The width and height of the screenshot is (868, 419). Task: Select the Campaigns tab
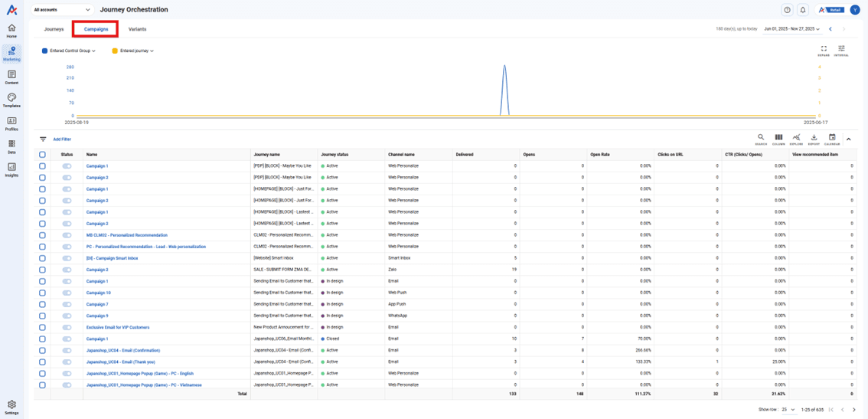(96, 29)
